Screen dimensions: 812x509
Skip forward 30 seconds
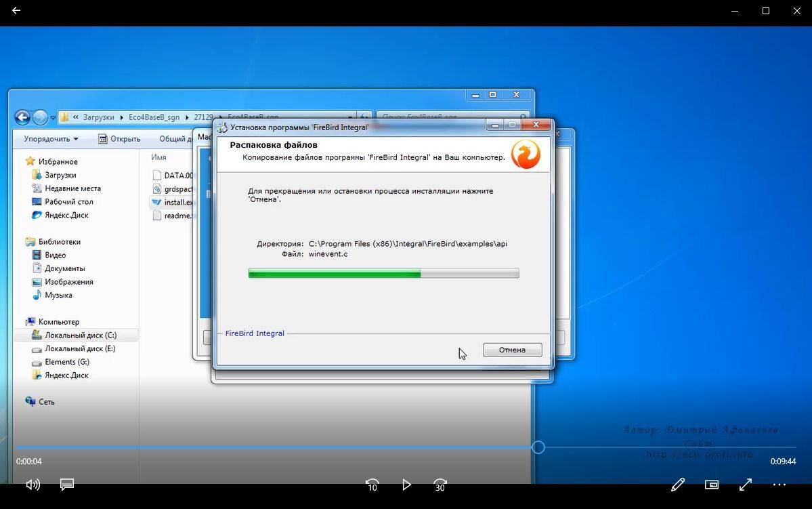coord(440,485)
